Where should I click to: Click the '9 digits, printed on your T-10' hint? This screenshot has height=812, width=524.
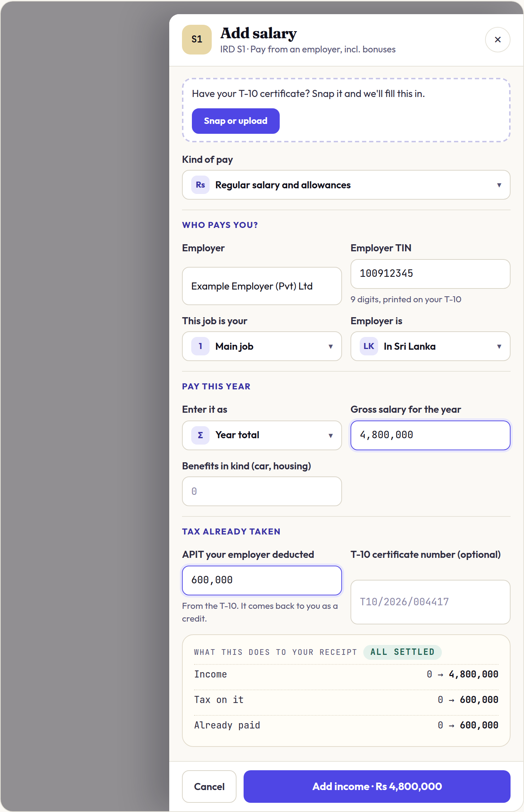pos(406,299)
